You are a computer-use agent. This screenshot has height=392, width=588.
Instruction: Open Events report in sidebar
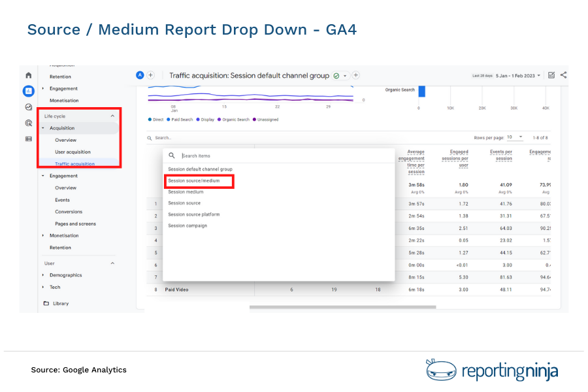point(62,201)
